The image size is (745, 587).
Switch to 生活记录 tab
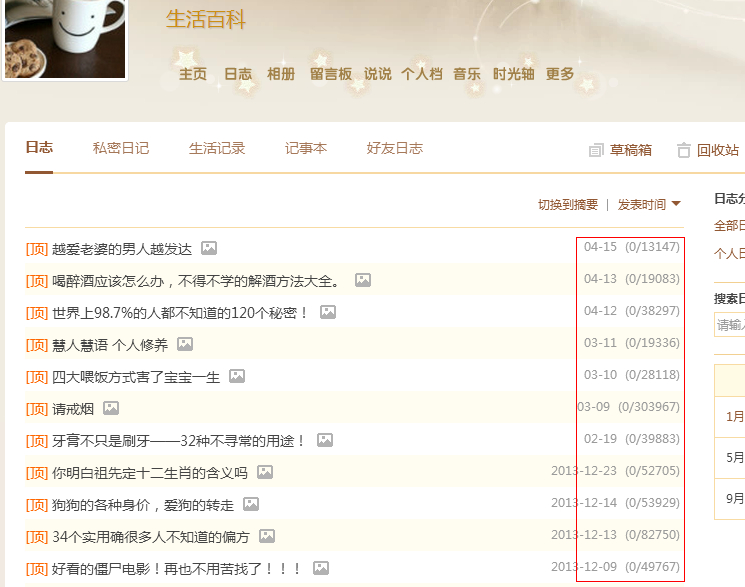(x=217, y=148)
